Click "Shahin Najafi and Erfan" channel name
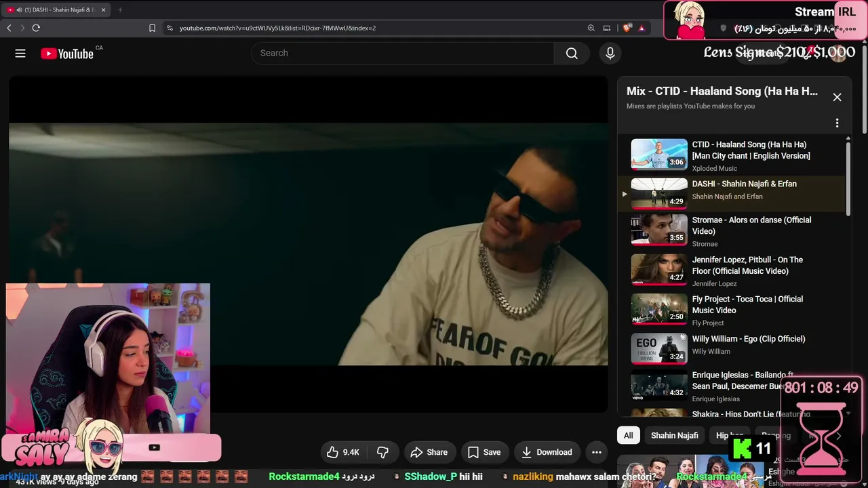Image resolution: width=868 pixels, height=488 pixels. point(727,197)
